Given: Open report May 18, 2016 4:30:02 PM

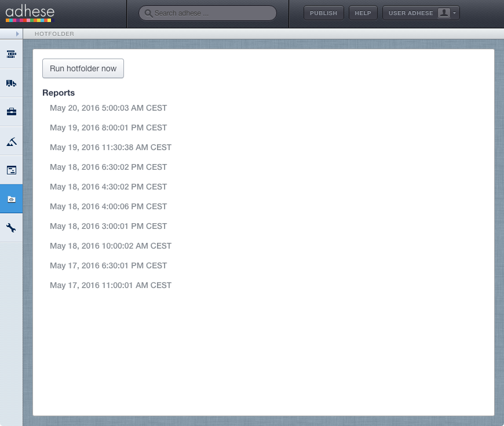Looking at the screenshot, I should 108,187.
